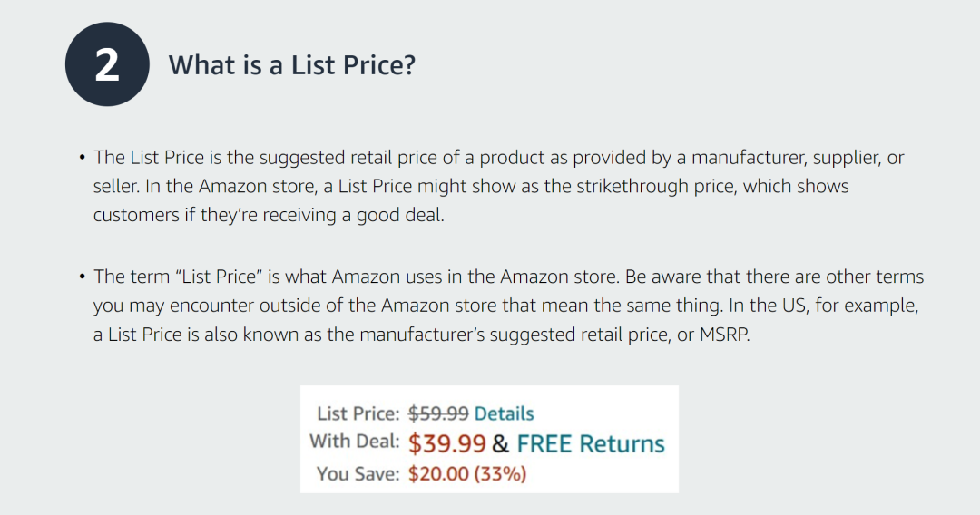Click the "With Deal:" label
This screenshot has height=515, width=980.
click(354, 442)
